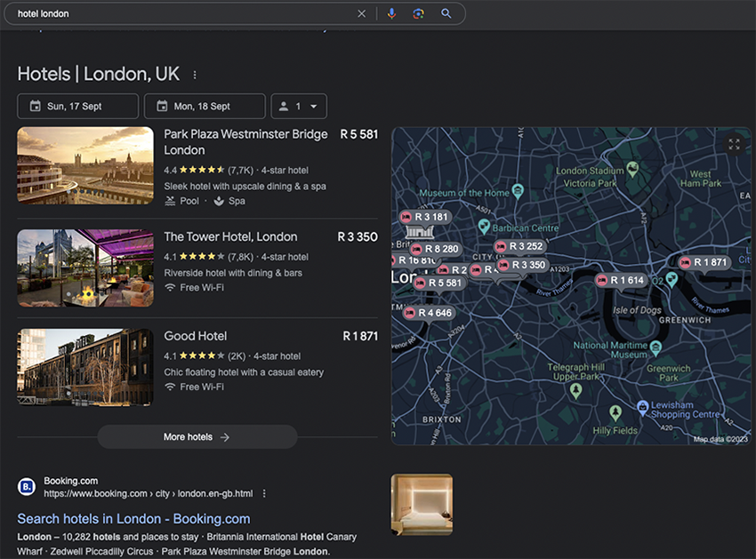Open the hotel room thumbnail beside Booking.com result
Viewport: 756px width, 559px height.
coord(422,505)
